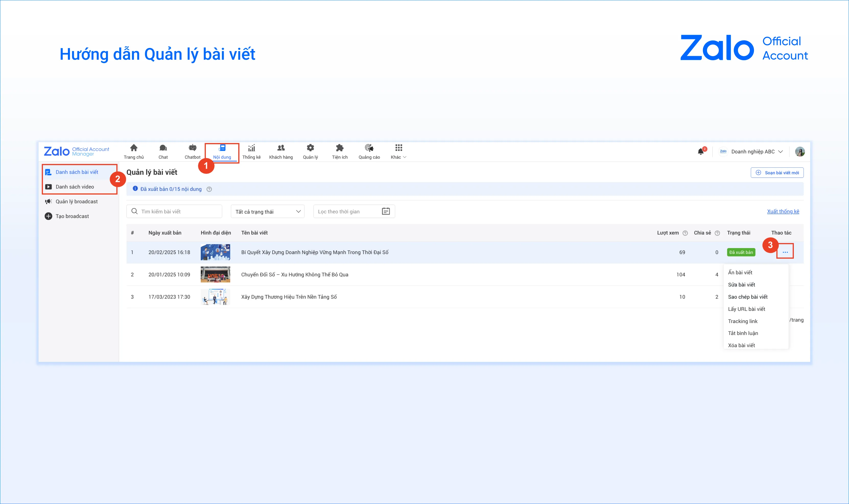Open the Chatbot robot icon
The height and width of the screenshot is (504, 849).
[x=192, y=148]
